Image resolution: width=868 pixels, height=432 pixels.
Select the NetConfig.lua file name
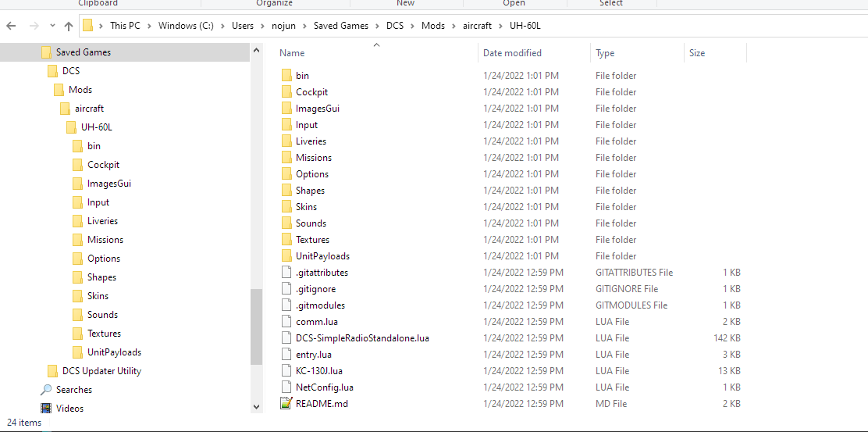tap(325, 387)
